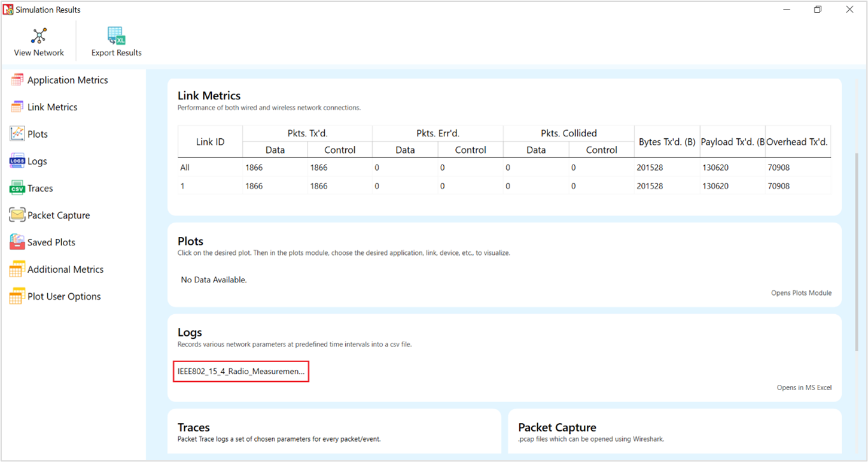Open the Plots sidebar icon
Viewport: 868px width, 462px height.
pos(17,134)
